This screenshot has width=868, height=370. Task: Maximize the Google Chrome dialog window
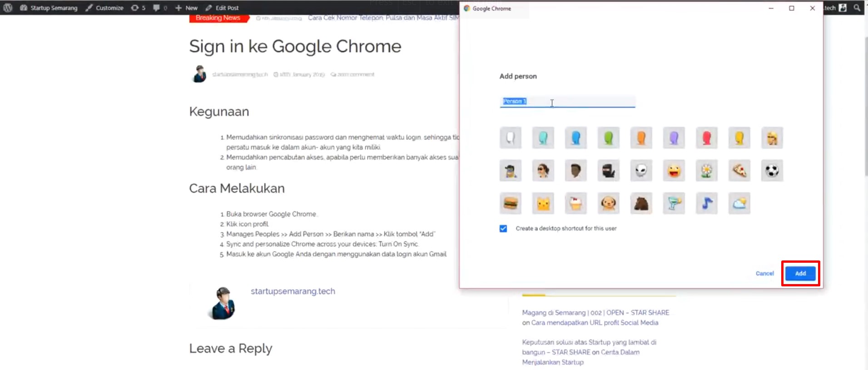[x=792, y=8]
